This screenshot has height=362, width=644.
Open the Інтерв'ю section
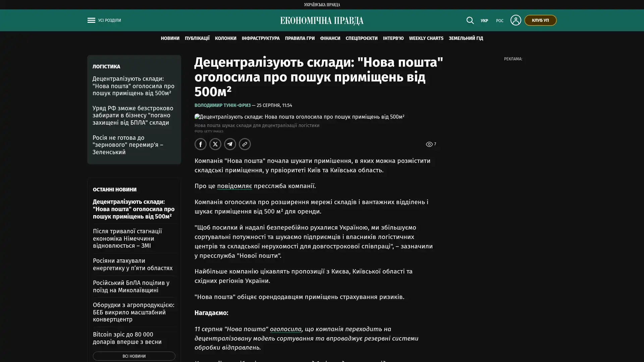[393, 39]
